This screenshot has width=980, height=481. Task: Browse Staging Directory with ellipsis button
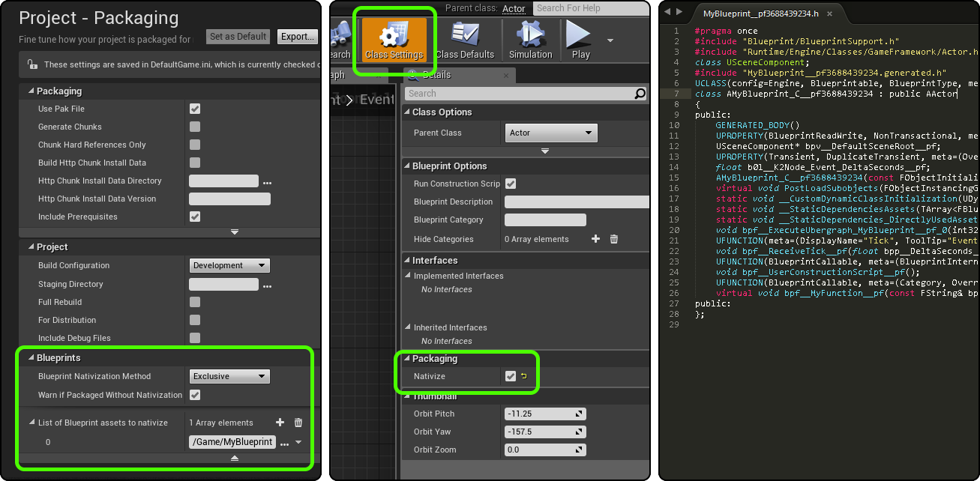pos(267,285)
